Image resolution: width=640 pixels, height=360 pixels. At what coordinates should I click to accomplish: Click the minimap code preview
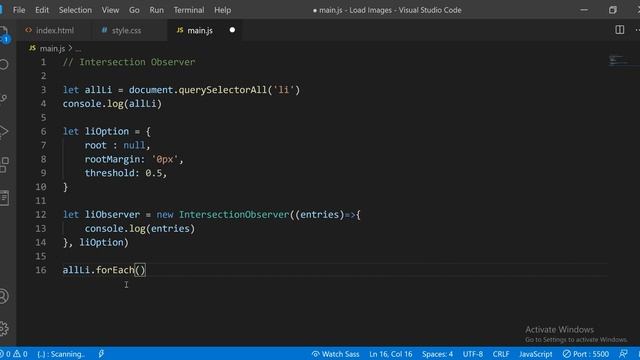[x=618, y=60]
